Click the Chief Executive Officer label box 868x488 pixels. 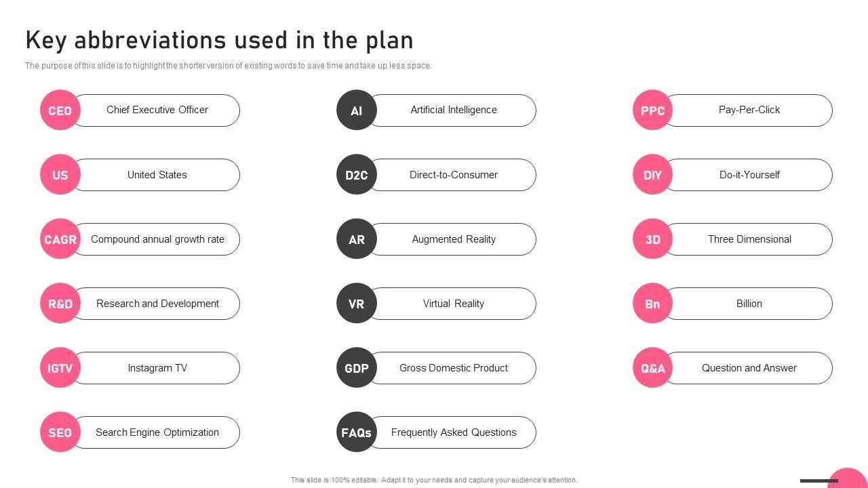tap(157, 110)
